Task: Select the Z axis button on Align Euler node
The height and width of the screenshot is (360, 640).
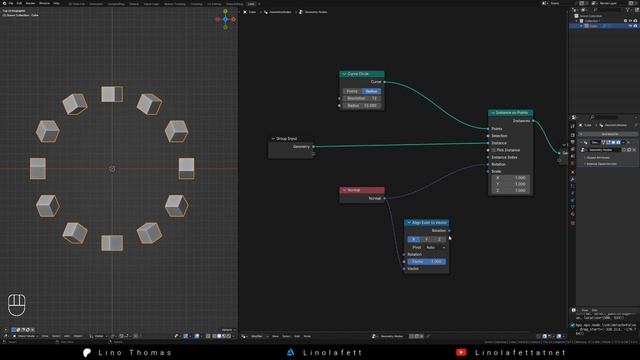Action: [440, 239]
